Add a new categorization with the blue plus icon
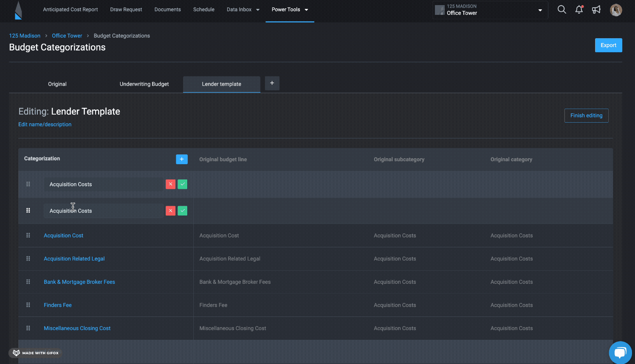The height and width of the screenshot is (364, 635). coord(181,159)
